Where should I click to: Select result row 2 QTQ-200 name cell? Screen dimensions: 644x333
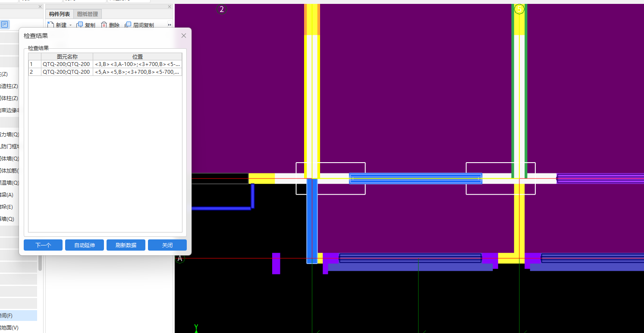click(x=67, y=72)
